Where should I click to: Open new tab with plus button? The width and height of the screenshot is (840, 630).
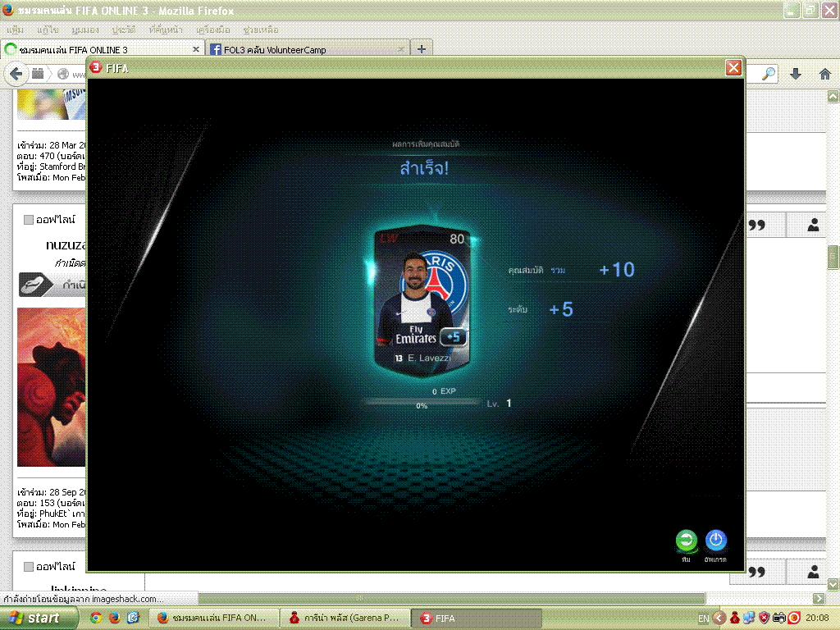click(422, 49)
